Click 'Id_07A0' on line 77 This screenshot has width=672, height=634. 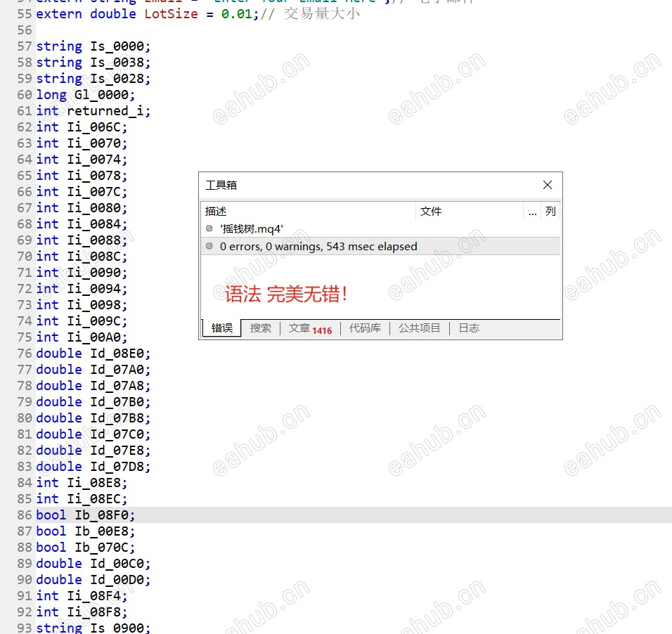pyautogui.click(x=117, y=370)
